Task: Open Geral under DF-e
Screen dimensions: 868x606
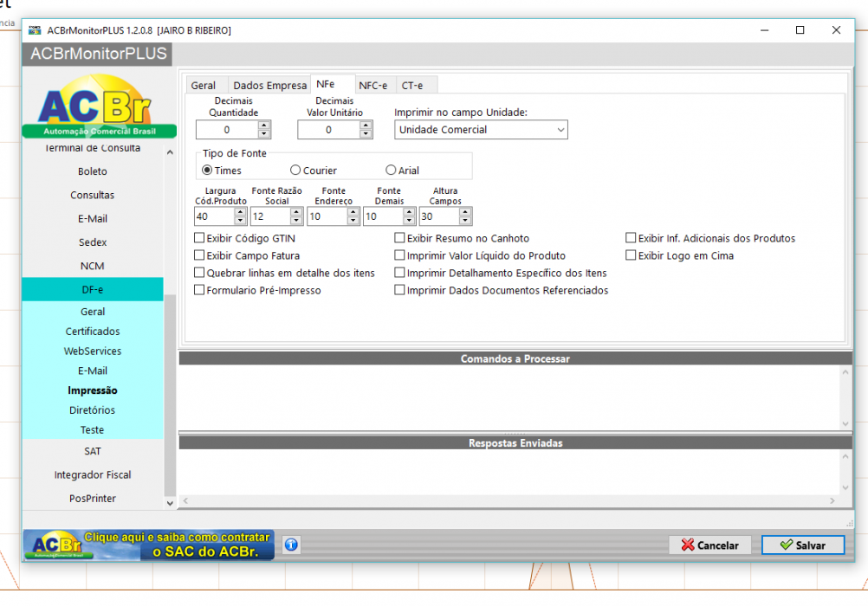Action: (93, 312)
